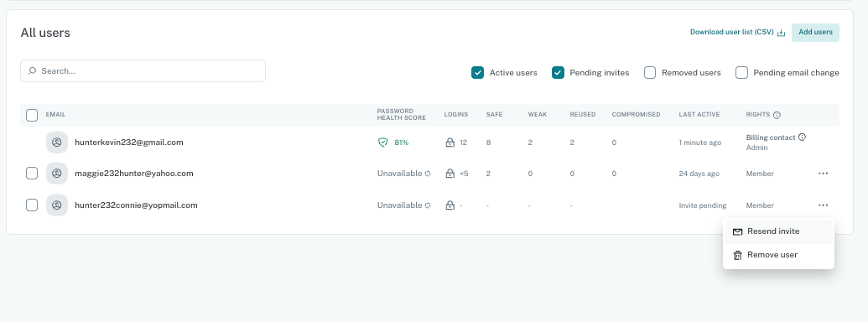
Task: Click the logins lock icon in hunterkevin232 row
Action: tap(450, 143)
